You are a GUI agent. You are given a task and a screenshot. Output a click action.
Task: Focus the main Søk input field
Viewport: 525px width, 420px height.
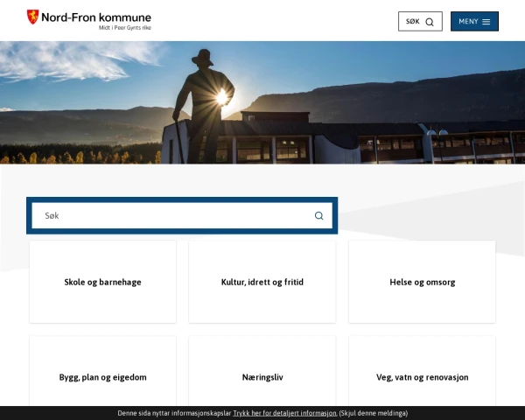[x=182, y=216]
